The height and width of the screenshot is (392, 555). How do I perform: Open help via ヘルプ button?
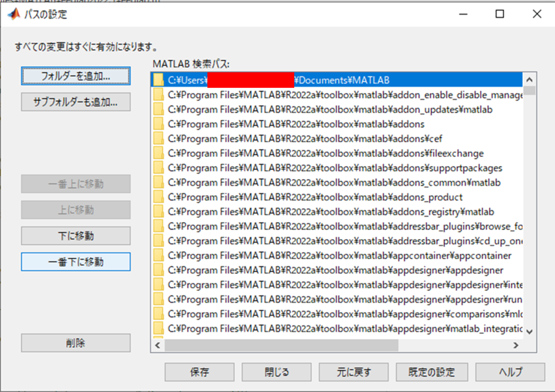point(510,372)
